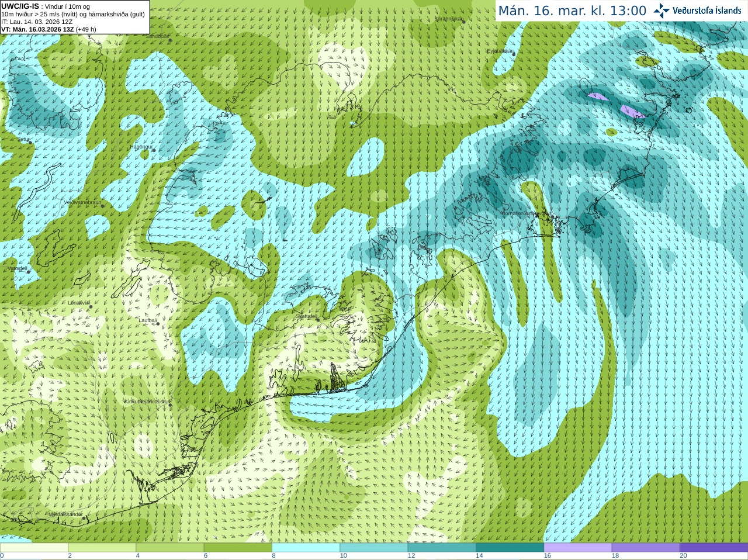
Task: Click the Mýrdalssandur station label
Action: pos(65,514)
